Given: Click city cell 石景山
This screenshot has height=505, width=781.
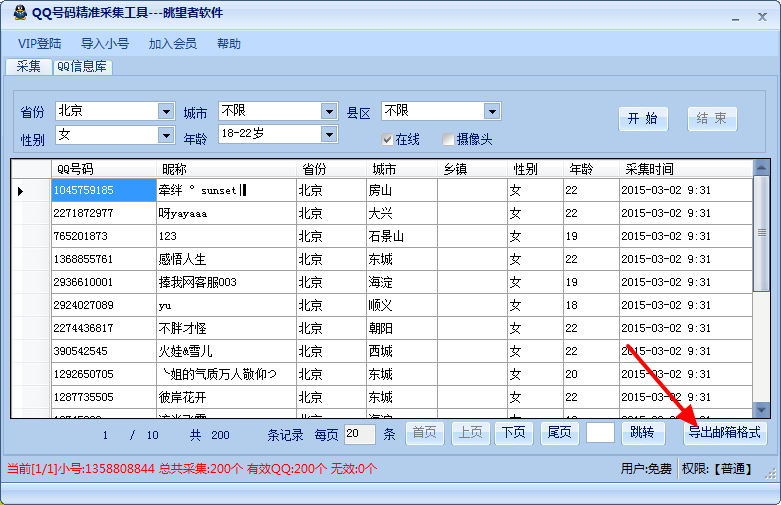Looking at the screenshot, I should coord(402,236).
